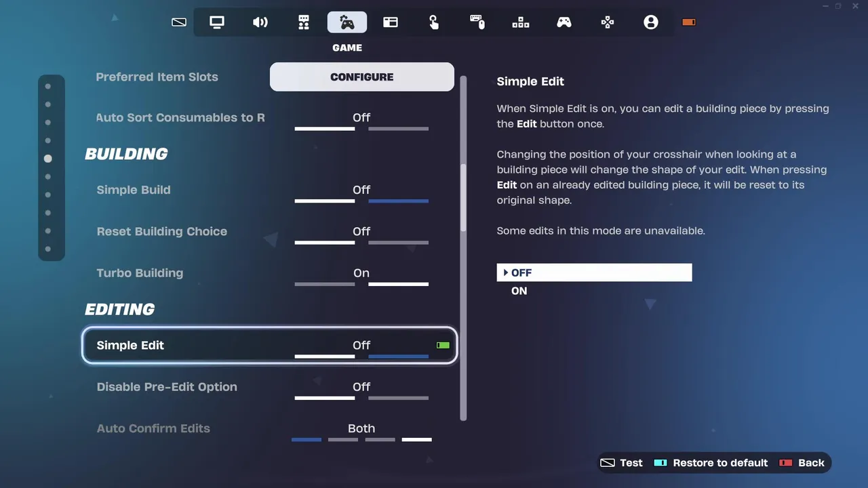Select the Game settings gear-controller icon
The width and height of the screenshot is (868, 488).
(347, 22)
